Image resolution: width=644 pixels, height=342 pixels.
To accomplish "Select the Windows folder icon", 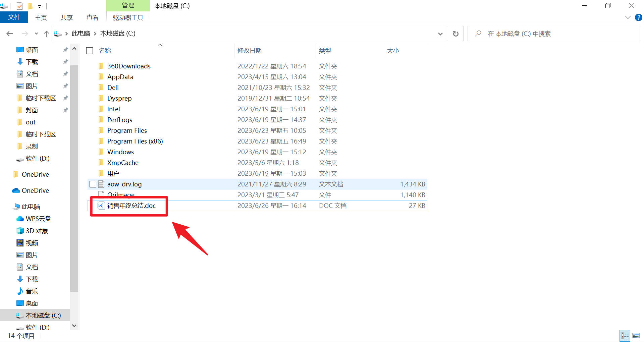I will pos(101,152).
